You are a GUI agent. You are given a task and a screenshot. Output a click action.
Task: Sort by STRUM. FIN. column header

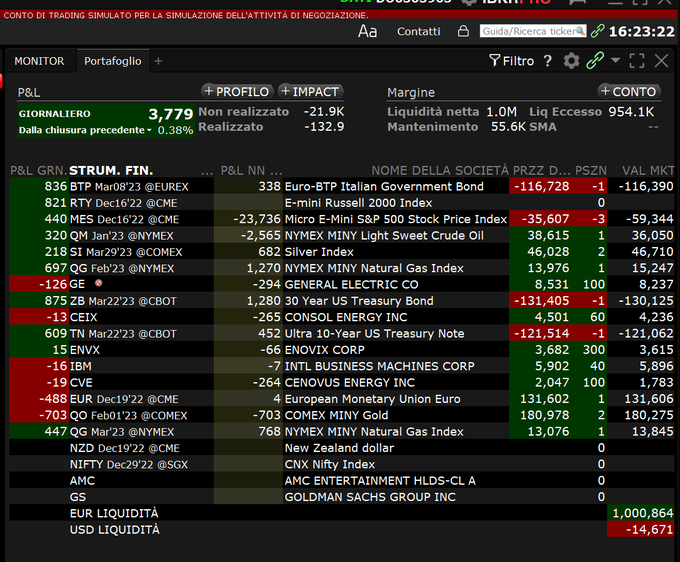(111, 170)
